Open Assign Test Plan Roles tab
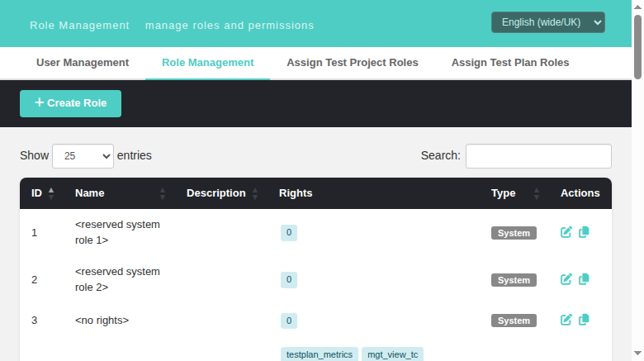This screenshot has width=644, height=361. point(510,63)
